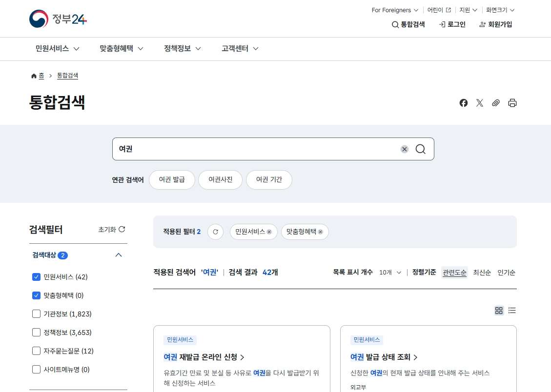
Task: Share the page via the X icon
Action: pos(479,103)
